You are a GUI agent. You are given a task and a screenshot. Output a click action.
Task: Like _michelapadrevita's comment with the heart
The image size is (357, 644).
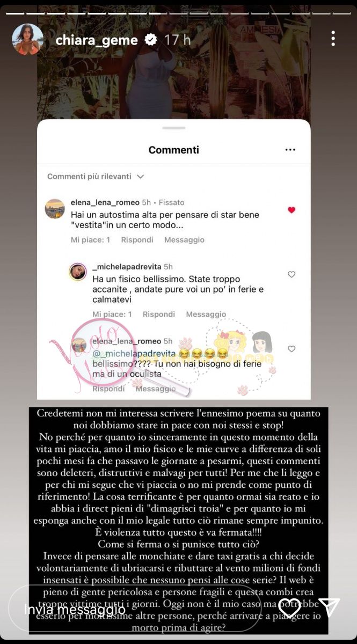click(x=292, y=274)
